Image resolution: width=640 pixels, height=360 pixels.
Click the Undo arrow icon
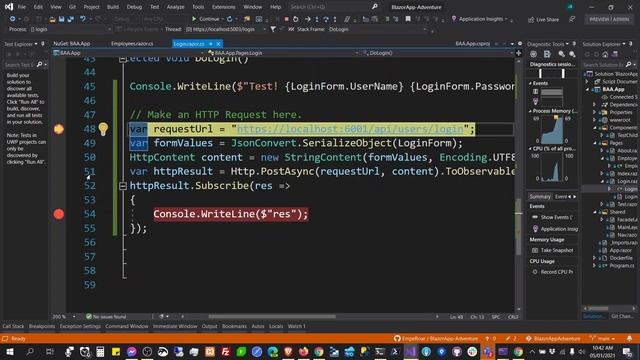coord(83,19)
